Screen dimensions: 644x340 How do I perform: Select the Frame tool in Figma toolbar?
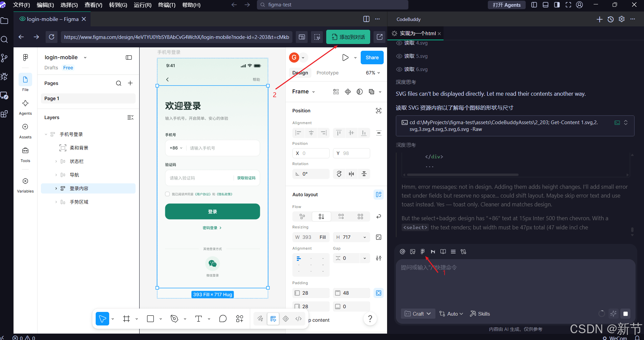click(126, 319)
